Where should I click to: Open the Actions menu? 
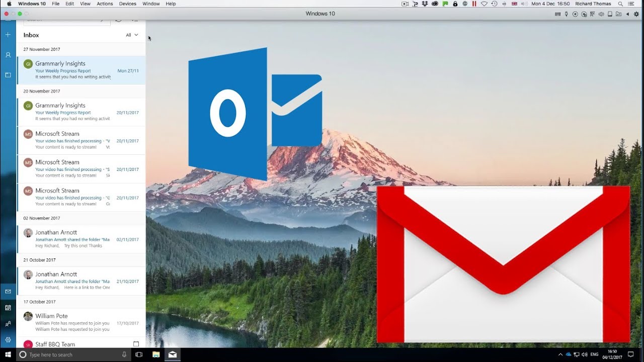105,4
